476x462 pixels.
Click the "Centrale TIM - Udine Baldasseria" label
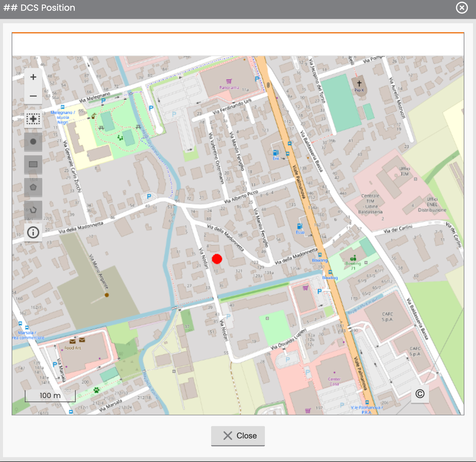click(x=370, y=204)
